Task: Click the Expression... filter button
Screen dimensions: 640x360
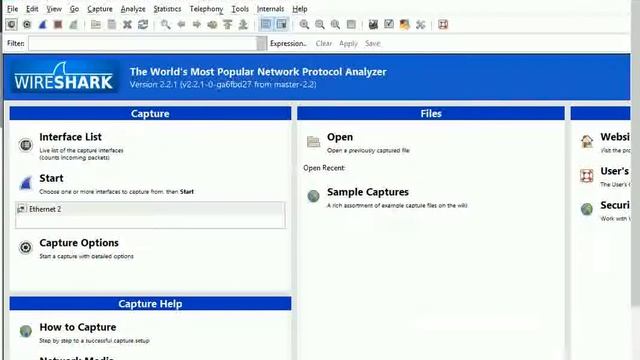Action: coord(288,43)
